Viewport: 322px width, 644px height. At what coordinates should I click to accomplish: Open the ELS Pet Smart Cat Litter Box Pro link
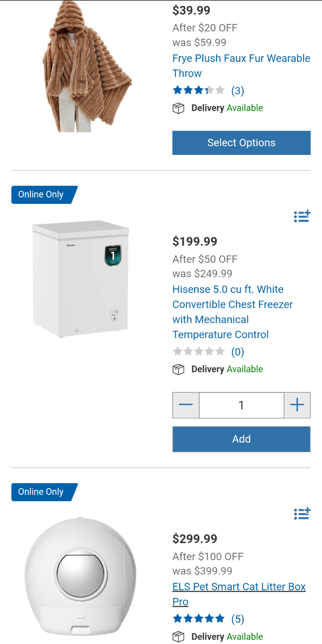pyautogui.click(x=239, y=594)
